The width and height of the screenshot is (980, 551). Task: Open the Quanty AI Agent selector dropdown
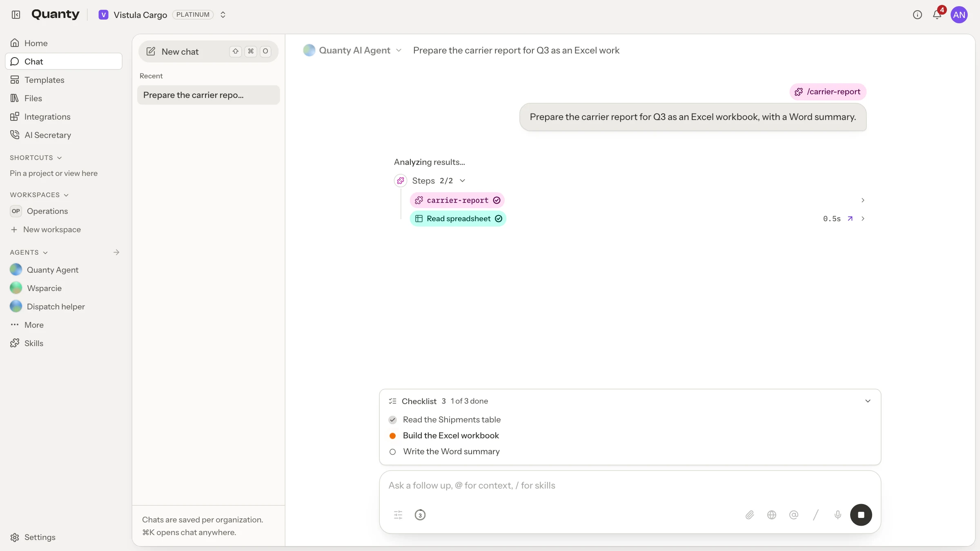pyautogui.click(x=352, y=50)
